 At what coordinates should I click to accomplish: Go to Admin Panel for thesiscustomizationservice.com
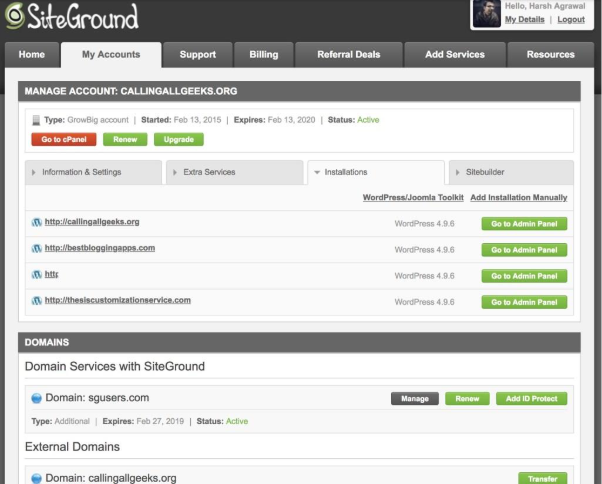[524, 302]
